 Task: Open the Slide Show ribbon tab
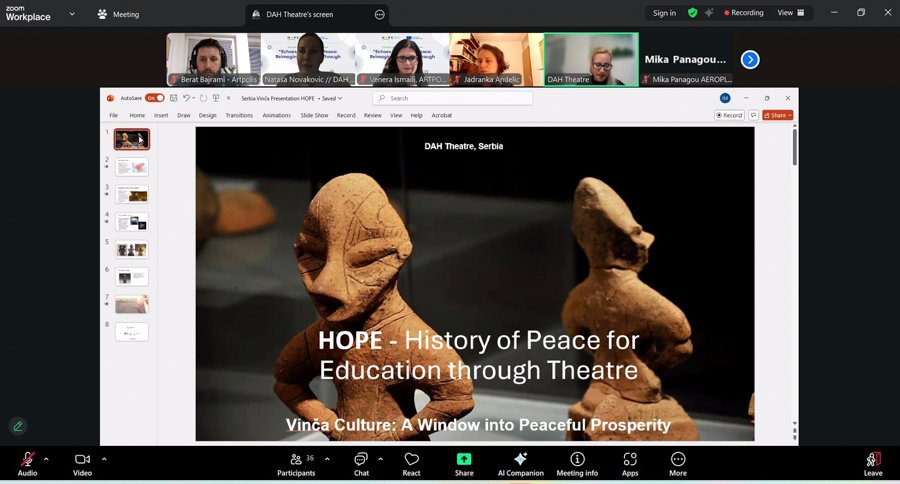[x=314, y=115]
